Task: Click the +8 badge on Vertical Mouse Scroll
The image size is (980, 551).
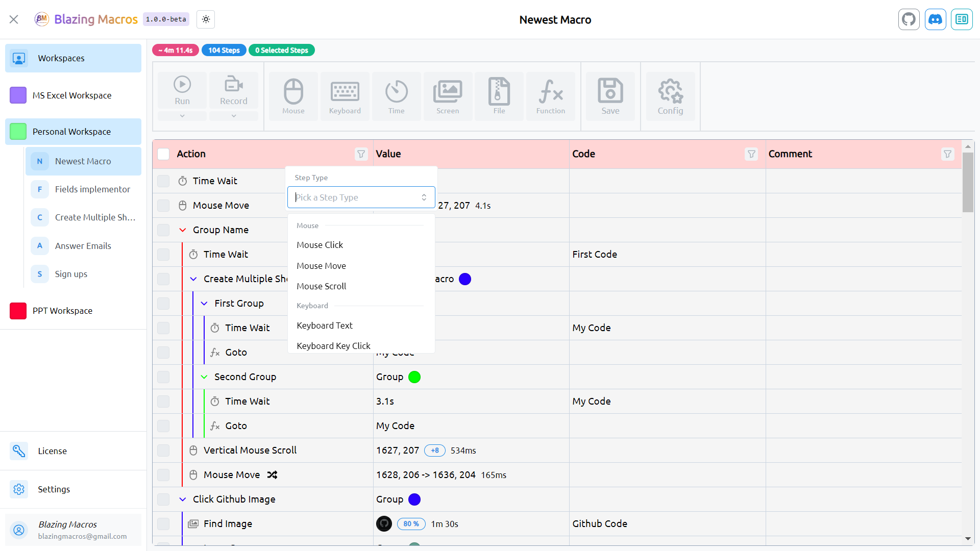Action: (x=435, y=450)
